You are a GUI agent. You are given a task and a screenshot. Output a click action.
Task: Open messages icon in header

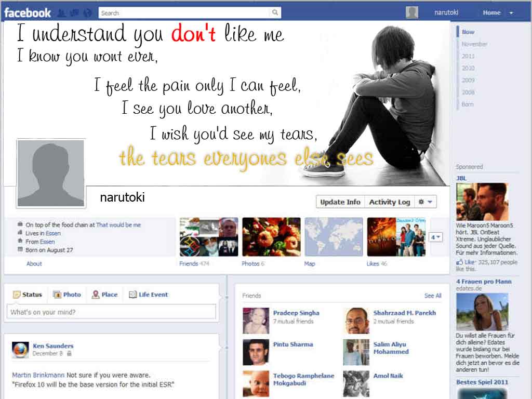[x=74, y=13]
